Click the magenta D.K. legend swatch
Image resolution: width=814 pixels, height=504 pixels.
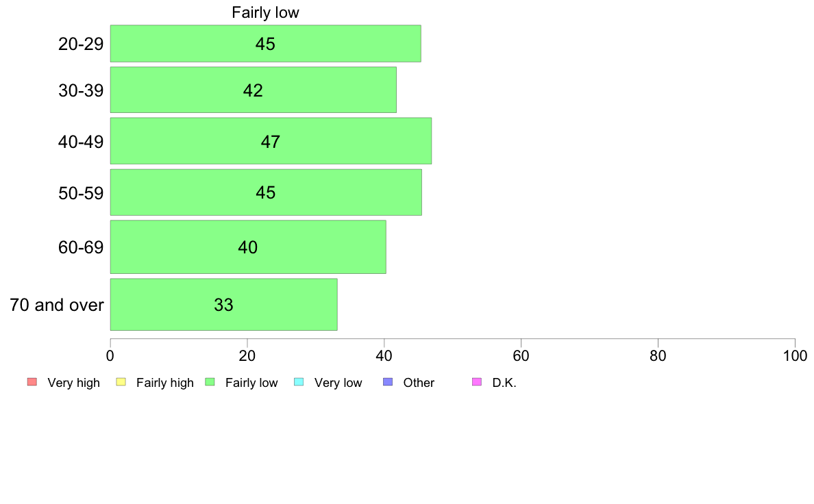click(x=477, y=382)
